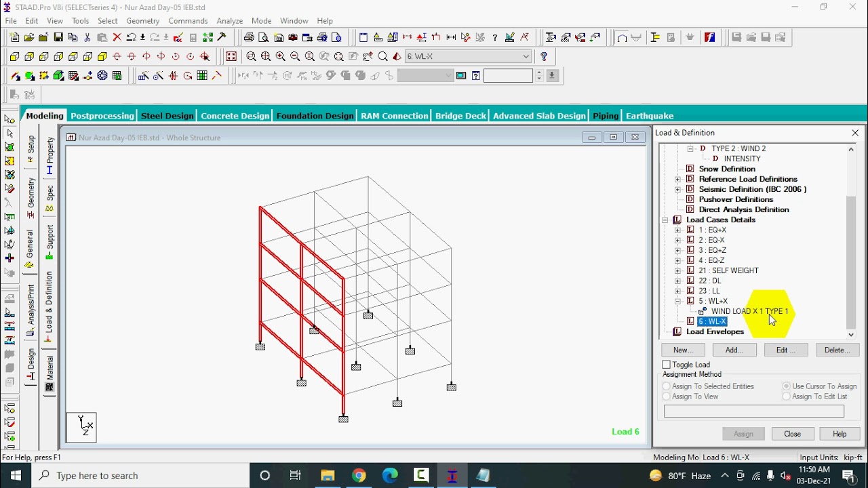Click the Print Preview icon
The image size is (868, 488).
[264, 38]
